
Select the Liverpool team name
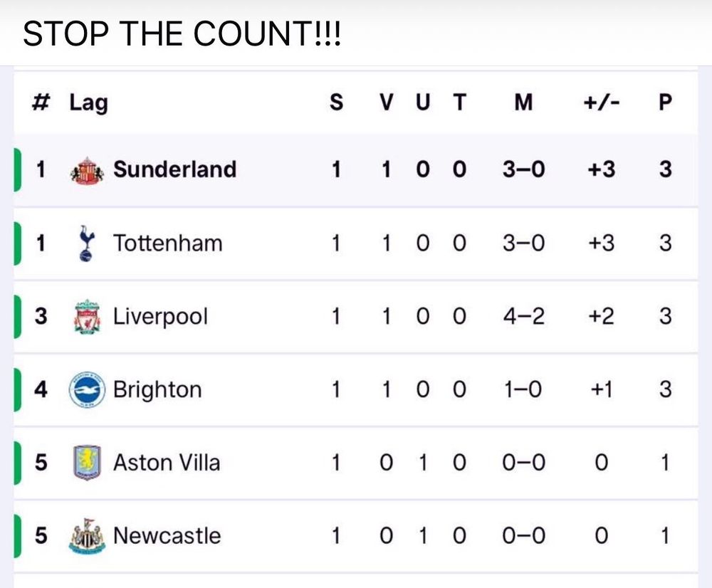[160, 316]
